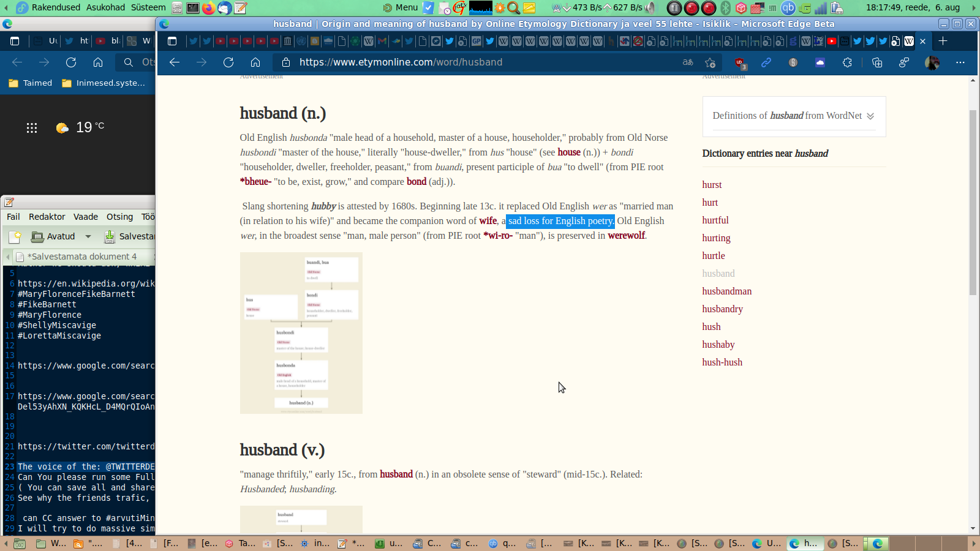Open the Asukohad places menu
980x551 pixels.
pos(105,7)
